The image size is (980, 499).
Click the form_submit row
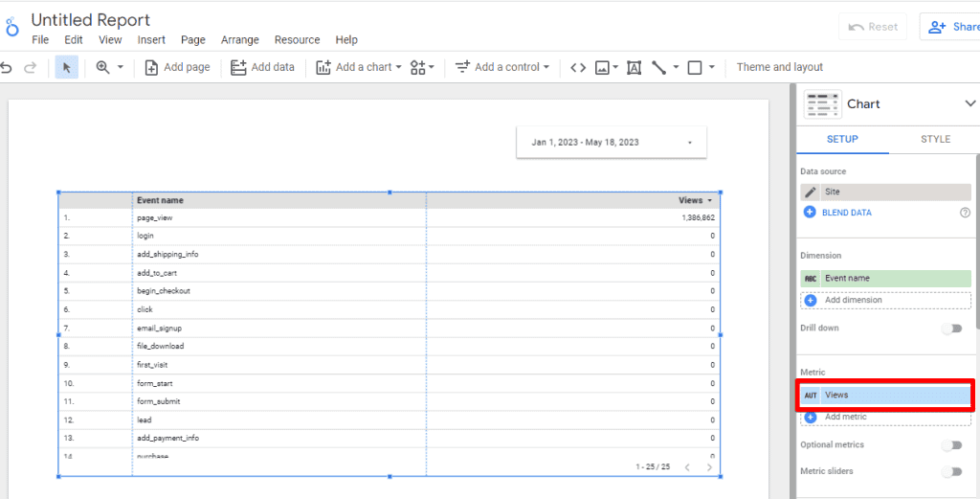[x=389, y=401]
